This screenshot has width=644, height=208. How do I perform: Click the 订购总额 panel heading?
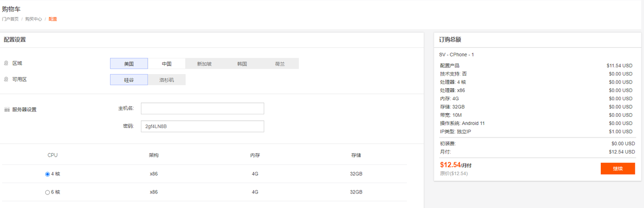[x=450, y=39]
